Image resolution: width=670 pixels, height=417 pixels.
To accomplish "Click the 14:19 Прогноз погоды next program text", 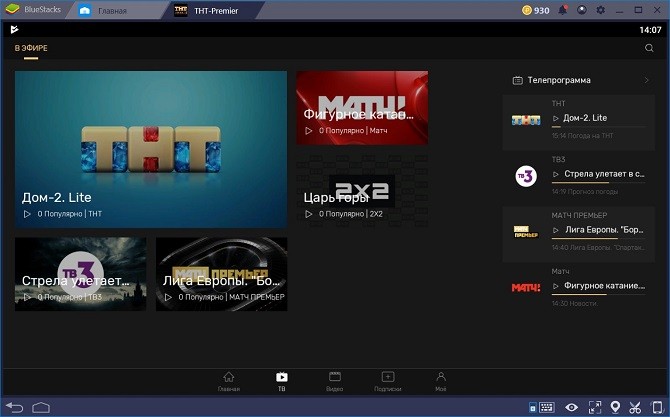I will click(585, 192).
